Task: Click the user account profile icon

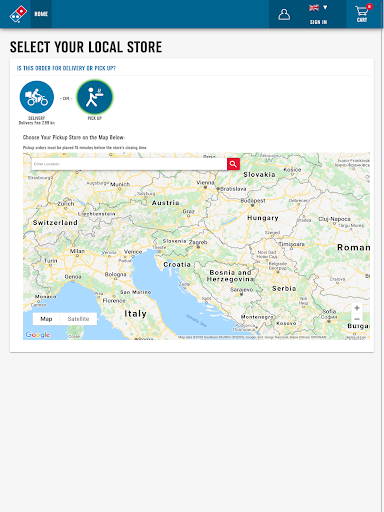Action: (284, 15)
